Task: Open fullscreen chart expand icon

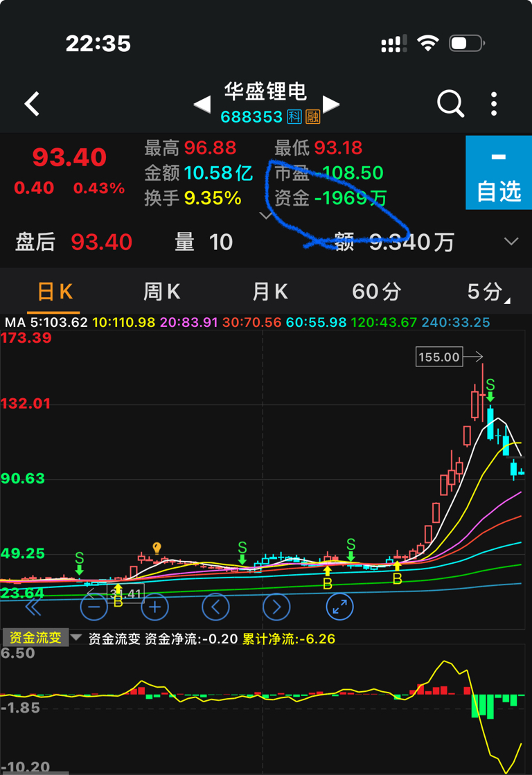Action: (339, 607)
